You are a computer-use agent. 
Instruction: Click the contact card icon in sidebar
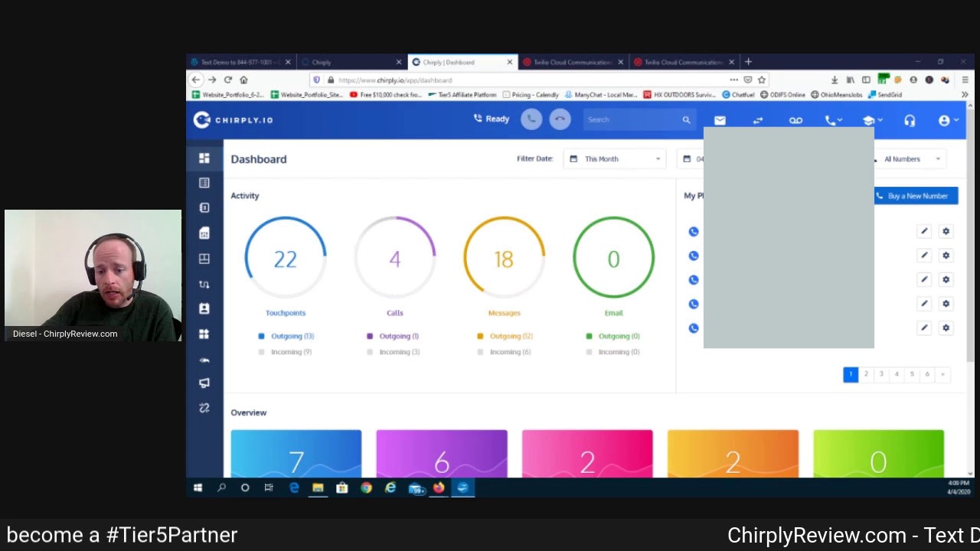tap(204, 308)
